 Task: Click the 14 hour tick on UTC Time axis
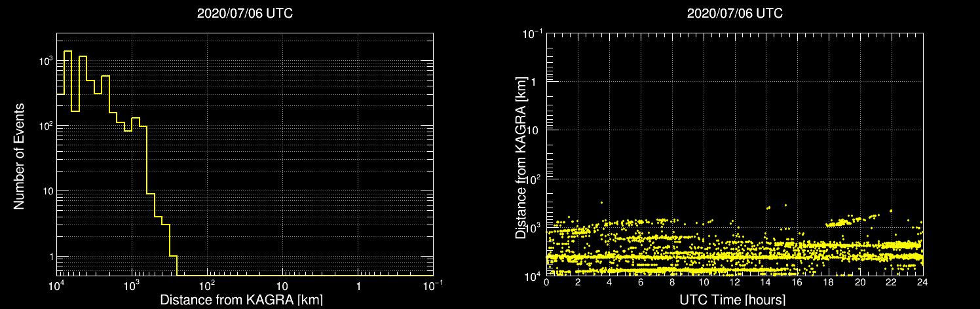[766, 282]
